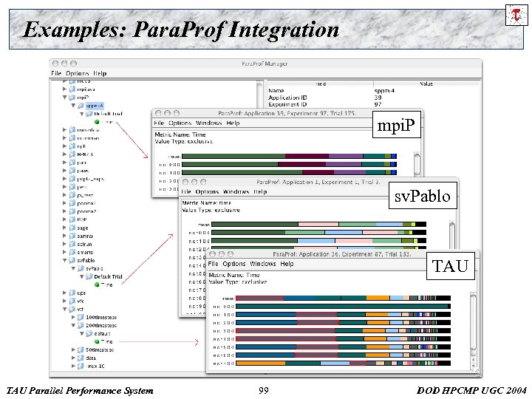Click purple segment of mpiP mean bar
The image size is (532, 399).
tap(346, 156)
